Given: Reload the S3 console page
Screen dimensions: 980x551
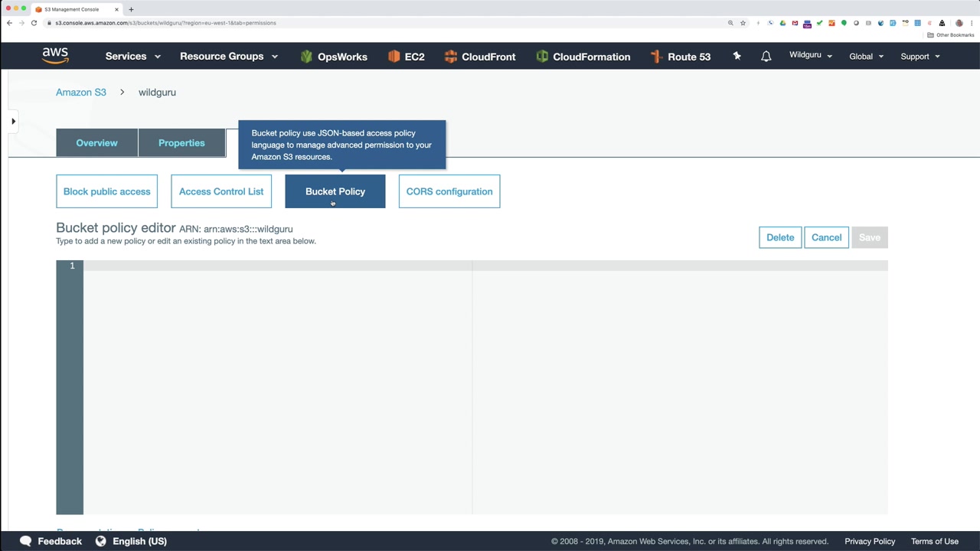Looking at the screenshot, I should pyautogui.click(x=34, y=23).
